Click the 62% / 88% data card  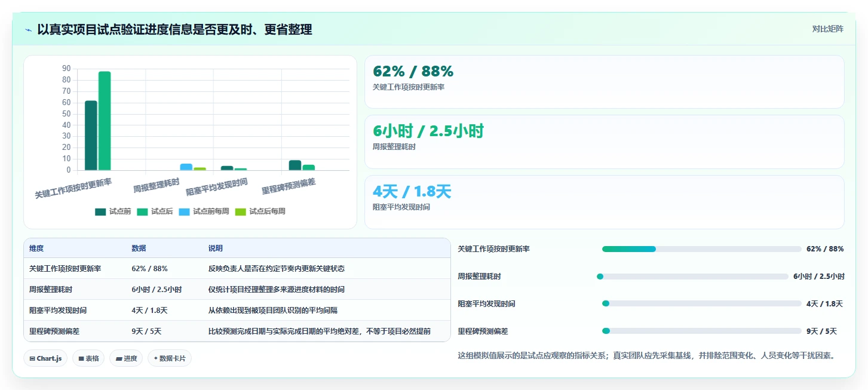coord(604,82)
